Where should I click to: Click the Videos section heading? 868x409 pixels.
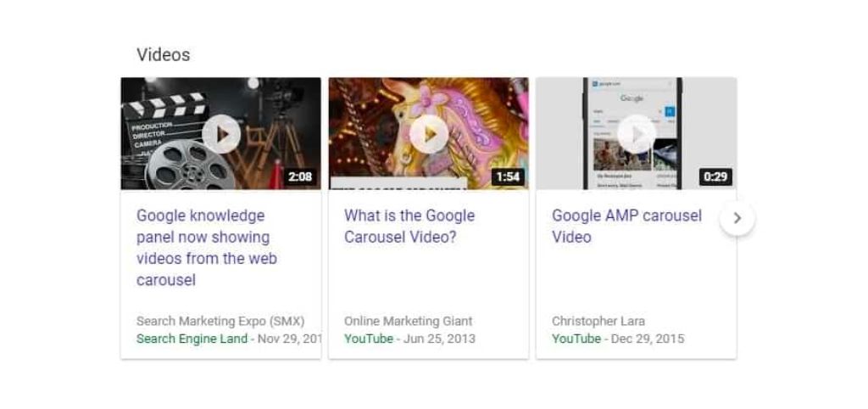(x=164, y=55)
